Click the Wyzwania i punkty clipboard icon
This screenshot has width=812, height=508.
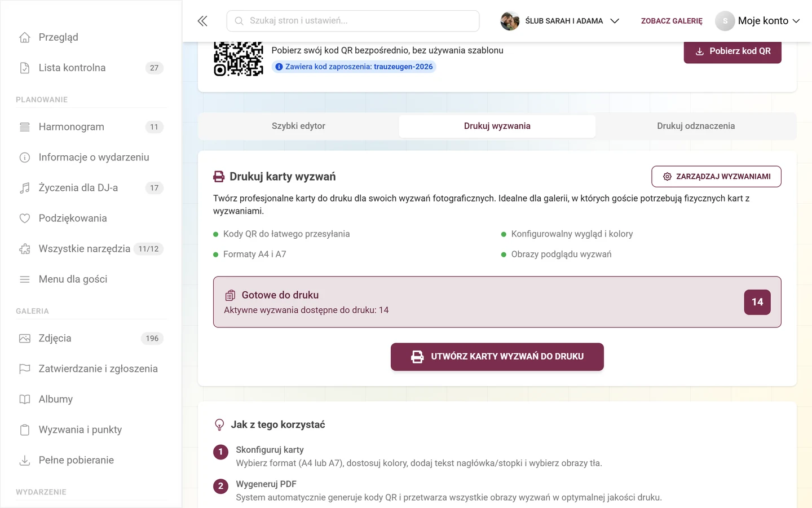[x=25, y=430]
